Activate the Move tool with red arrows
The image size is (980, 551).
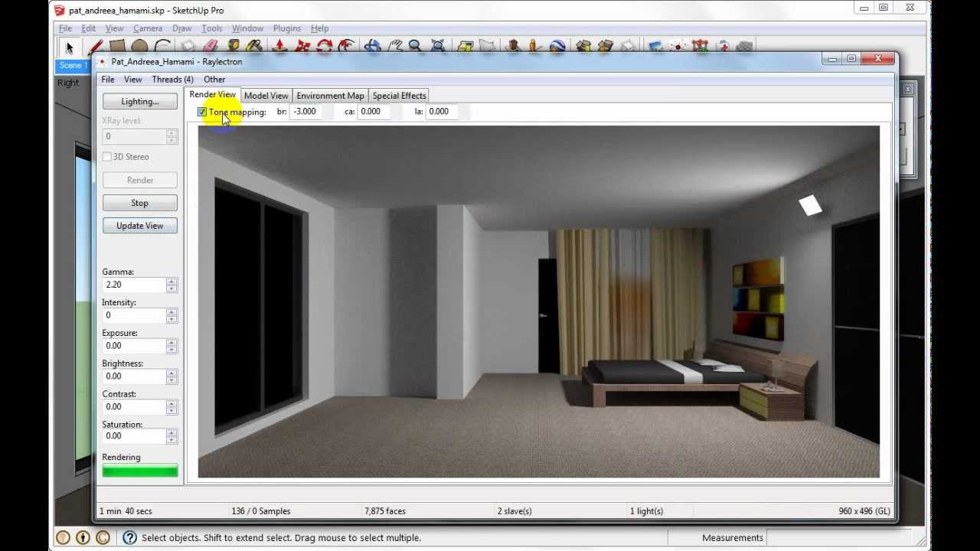tap(302, 47)
